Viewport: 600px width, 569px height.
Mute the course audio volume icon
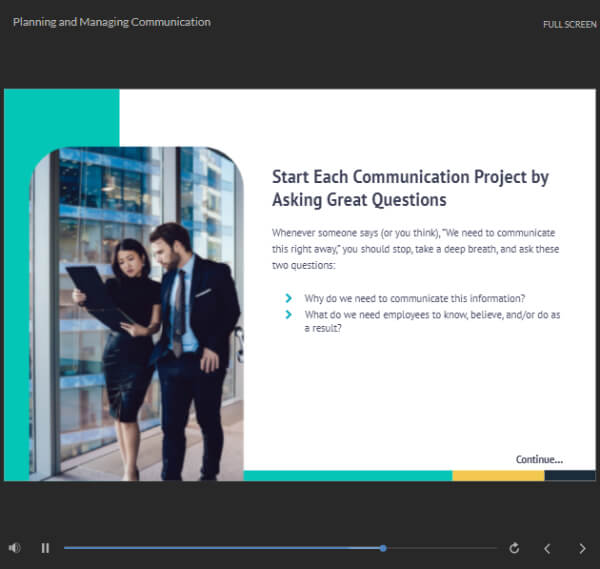[14, 548]
